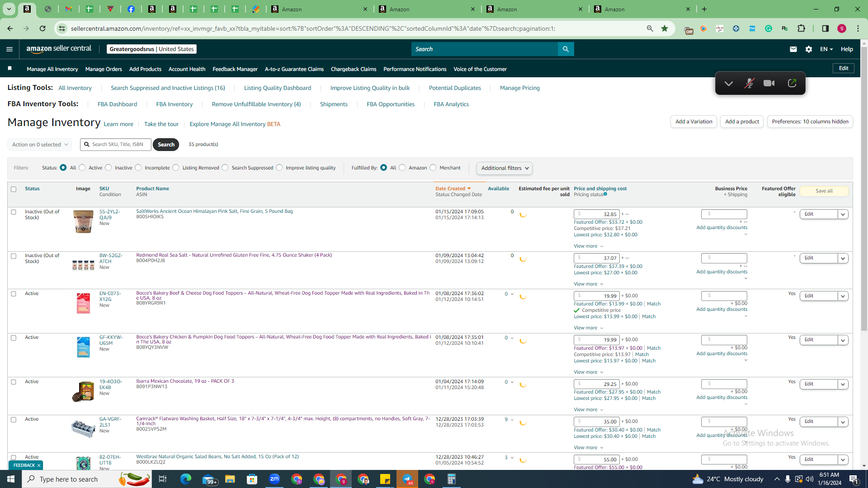Open the mail messages icon

793,49
